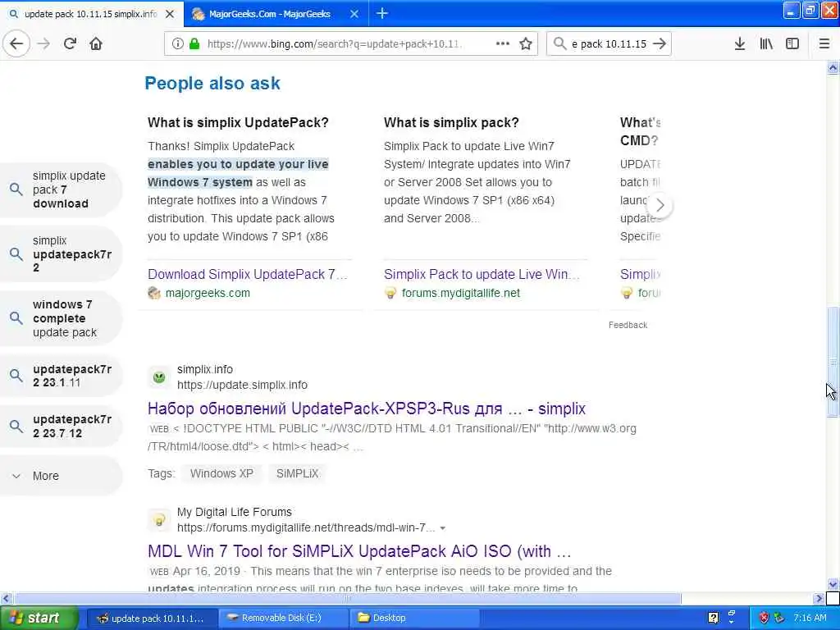
Task: Open forums.mydigitallife.net source link
Action: (x=461, y=293)
